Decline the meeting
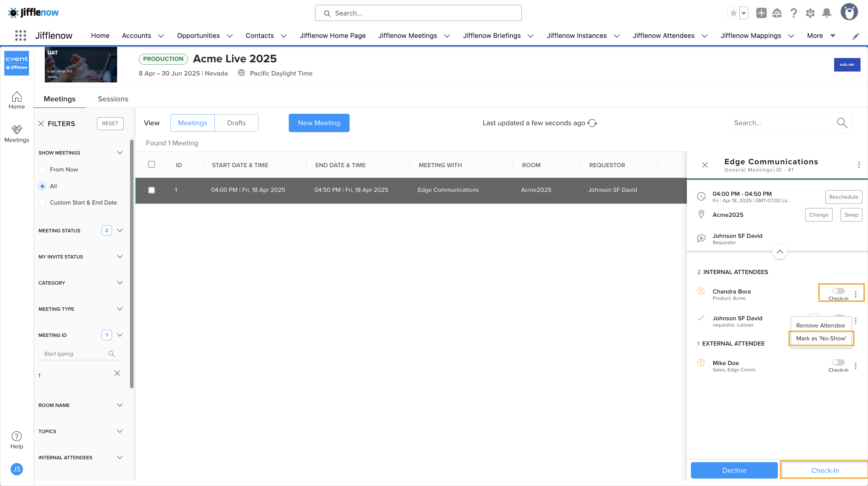The width and height of the screenshot is (868, 486). (734, 470)
